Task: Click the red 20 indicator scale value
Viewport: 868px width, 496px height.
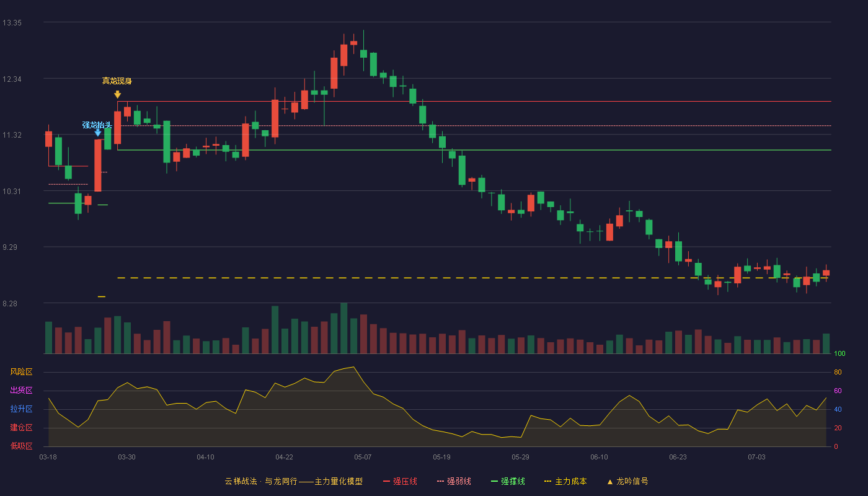Action: tap(838, 428)
